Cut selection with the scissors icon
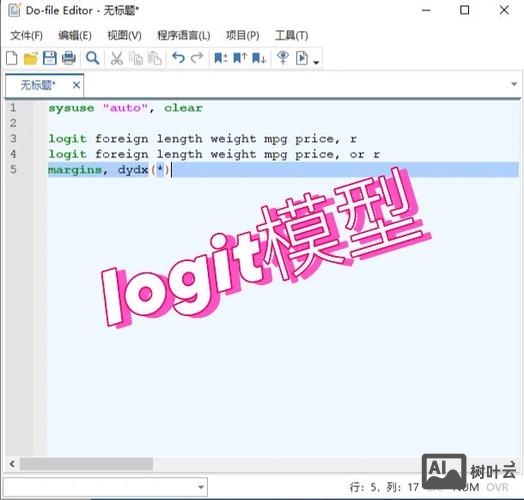 click(x=117, y=58)
